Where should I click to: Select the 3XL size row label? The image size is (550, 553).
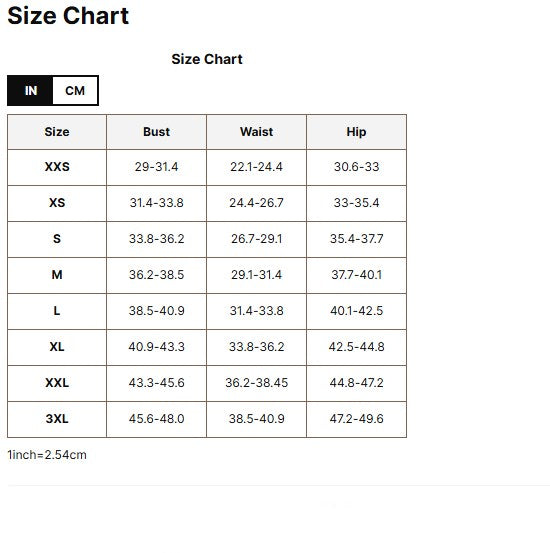(x=57, y=419)
